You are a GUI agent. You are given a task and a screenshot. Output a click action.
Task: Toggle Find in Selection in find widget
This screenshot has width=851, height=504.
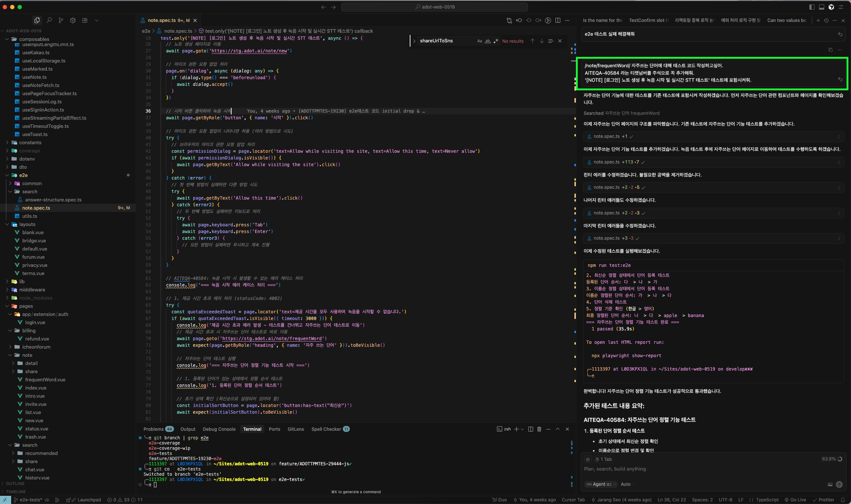coord(551,41)
